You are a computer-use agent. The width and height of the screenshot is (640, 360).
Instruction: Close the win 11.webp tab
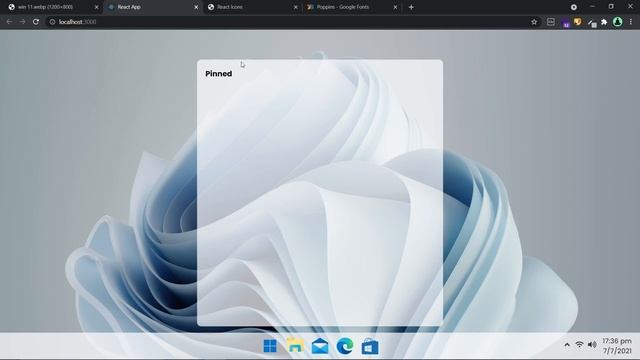96,7
